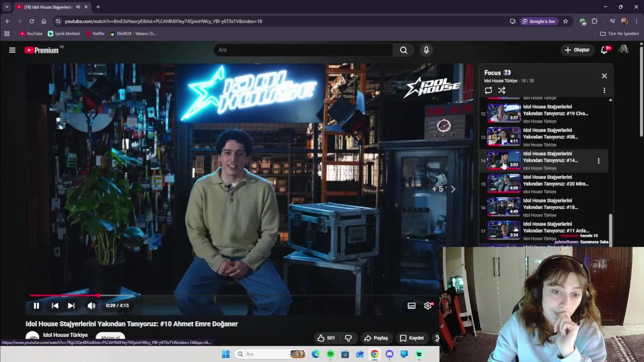644x362 pixels.
Task: Go back in browser history
Action: (7, 21)
